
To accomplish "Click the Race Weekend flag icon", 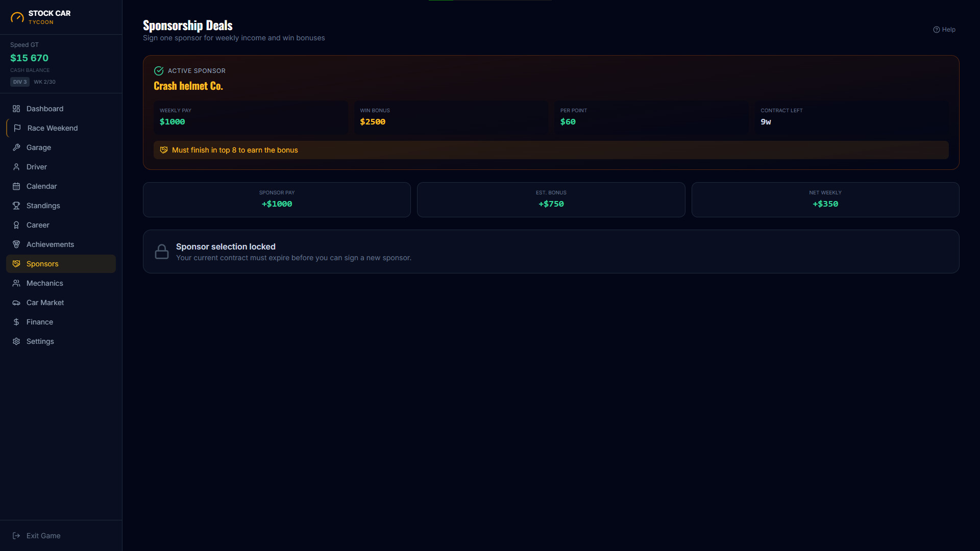I will pos(17,128).
